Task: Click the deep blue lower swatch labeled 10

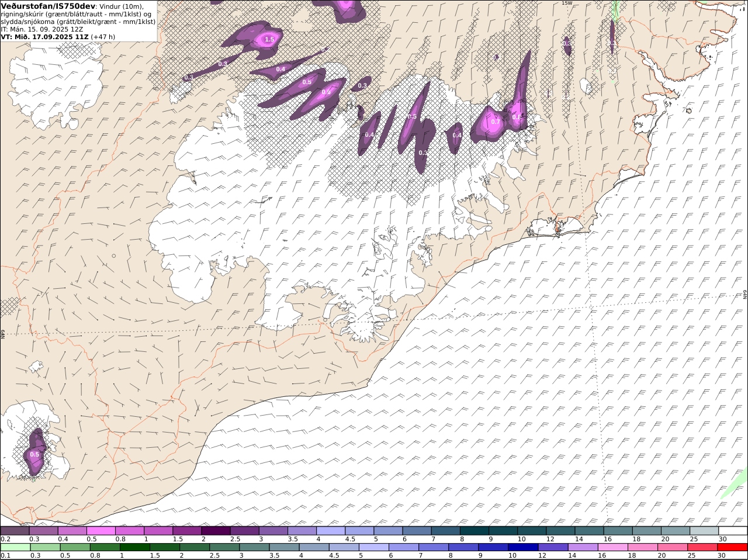Action: coord(523,548)
